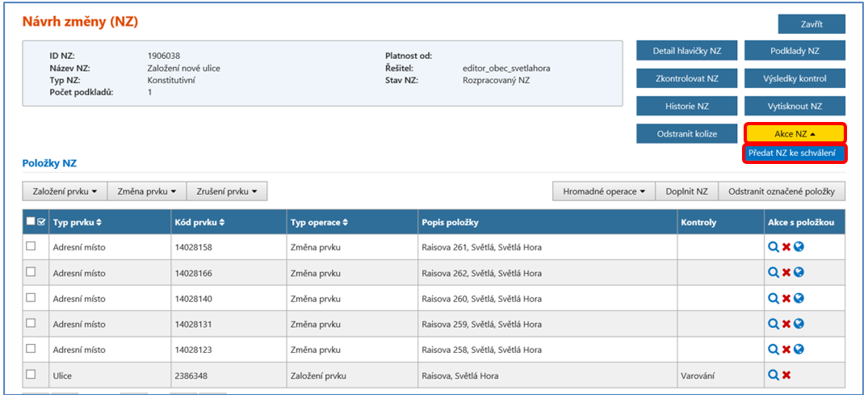868x395 pixels.
Task: Delete the Ulice item with red X
Action: [786, 375]
